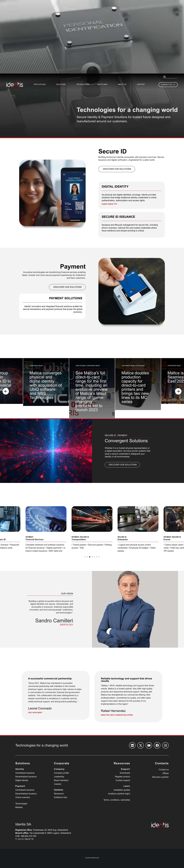Select the third markets carousel dot
Screen dimensions: 184x868
[89, 557]
